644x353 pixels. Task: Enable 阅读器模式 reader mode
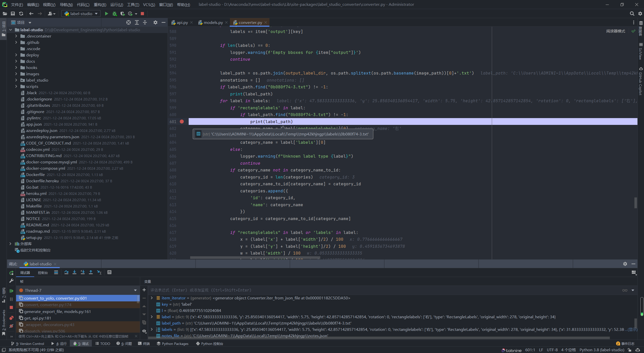pyautogui.click(x=616, y=31)
